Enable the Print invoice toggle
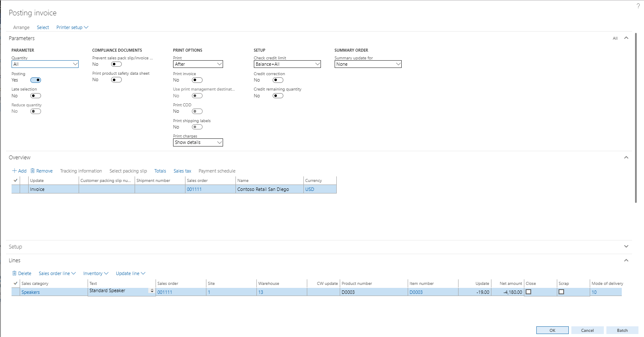The height and width of the screenshot is (337, 644). click(x=197, y=80)
